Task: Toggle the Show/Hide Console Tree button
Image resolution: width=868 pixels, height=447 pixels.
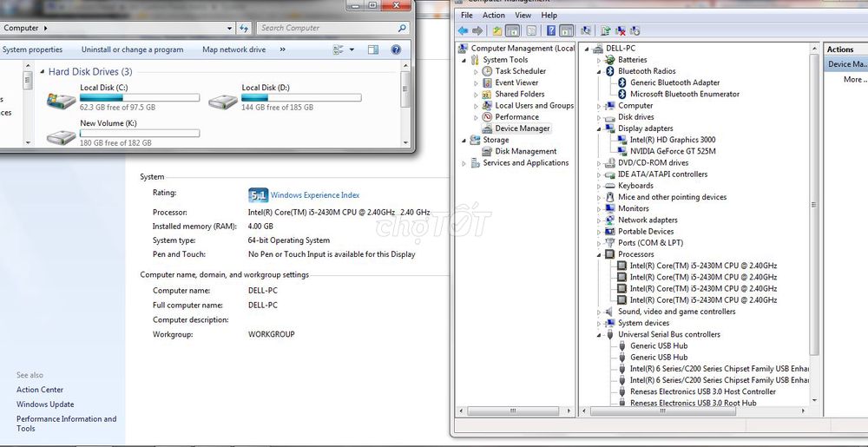Action: (x=512, y=30)
